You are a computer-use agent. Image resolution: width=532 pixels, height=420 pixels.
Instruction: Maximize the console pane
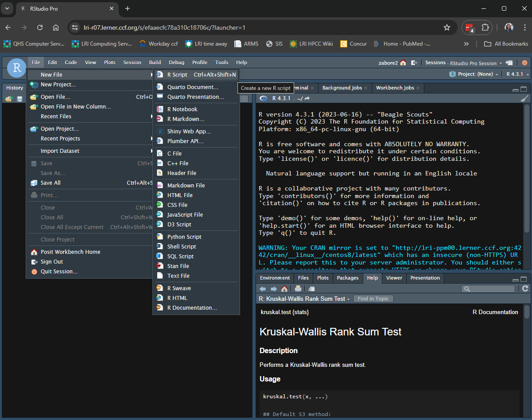click(x=524, y=89)
